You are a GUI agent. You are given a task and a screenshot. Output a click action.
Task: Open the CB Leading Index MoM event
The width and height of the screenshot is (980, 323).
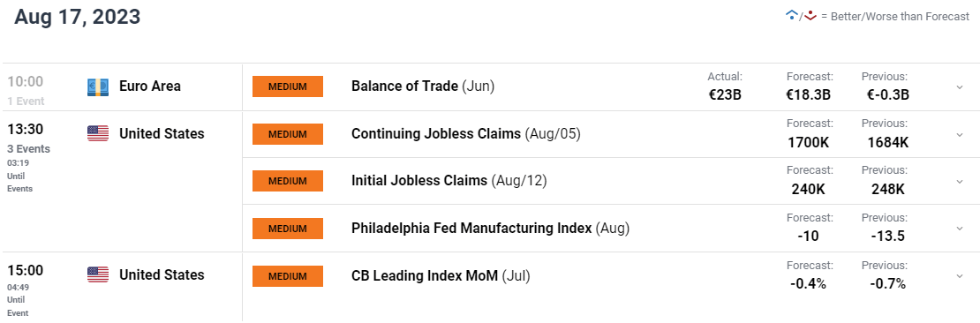coord(441,274)
